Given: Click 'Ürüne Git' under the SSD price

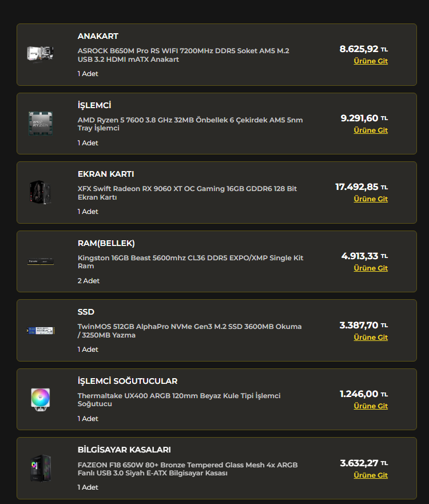Looking at the screenshot, I should coord(371,338).
